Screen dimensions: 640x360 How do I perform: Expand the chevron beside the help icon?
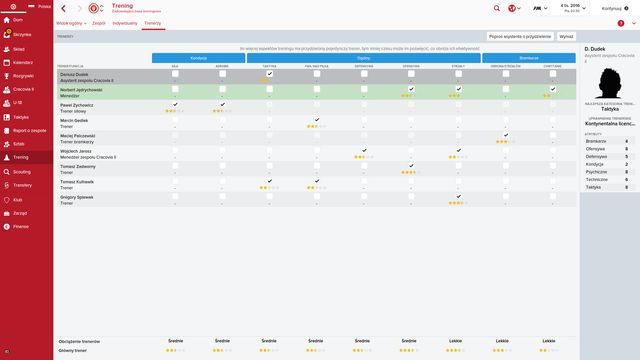pyautogui.click(x=634, y=23)
